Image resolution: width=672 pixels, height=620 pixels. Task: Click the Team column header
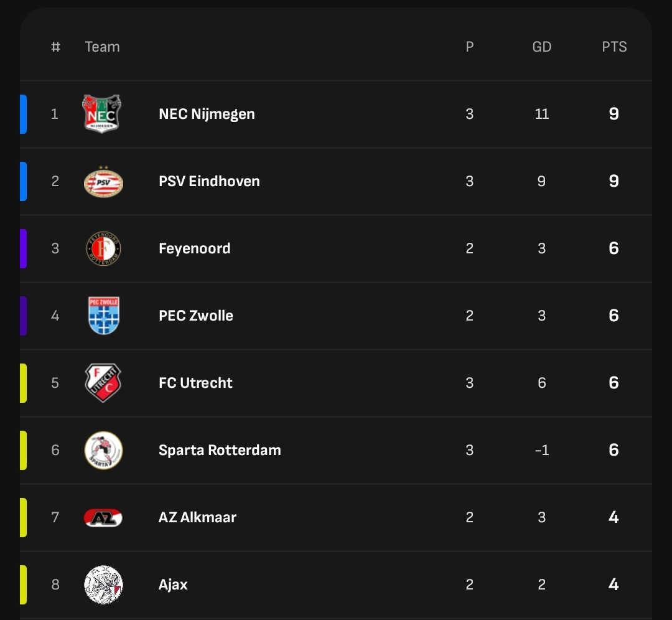[x=102, y=47]
